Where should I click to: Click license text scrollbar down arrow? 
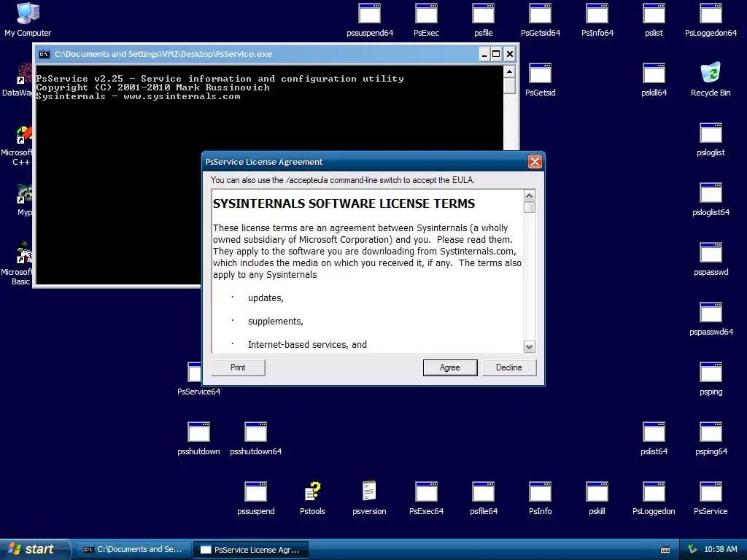tap(530, 346)
